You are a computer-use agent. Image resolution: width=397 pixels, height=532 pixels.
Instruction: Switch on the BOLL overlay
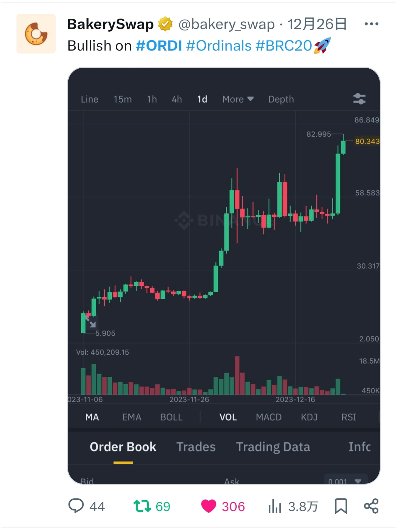171,417
